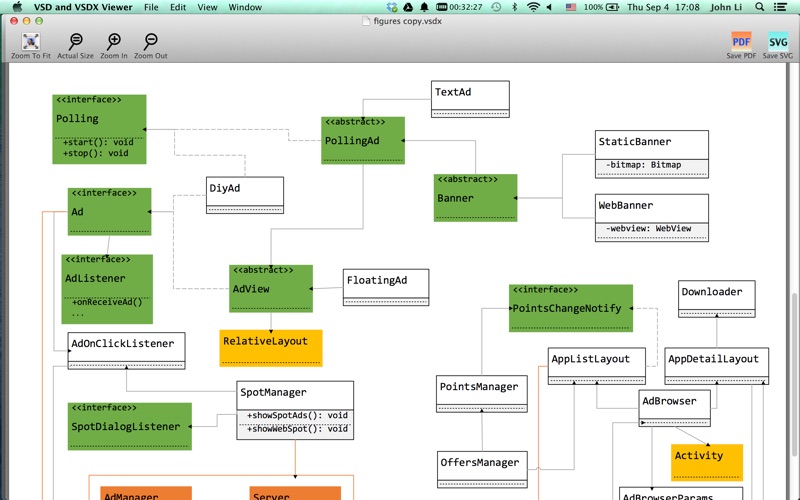
Task: Open the View menu
Action: (x=207, y=7)
